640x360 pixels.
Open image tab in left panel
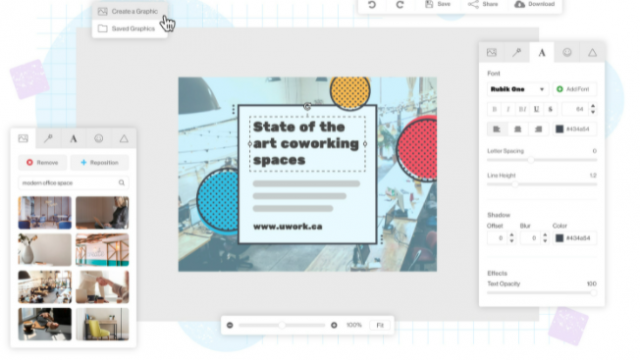pyautogui.click(x=23, y=138)
